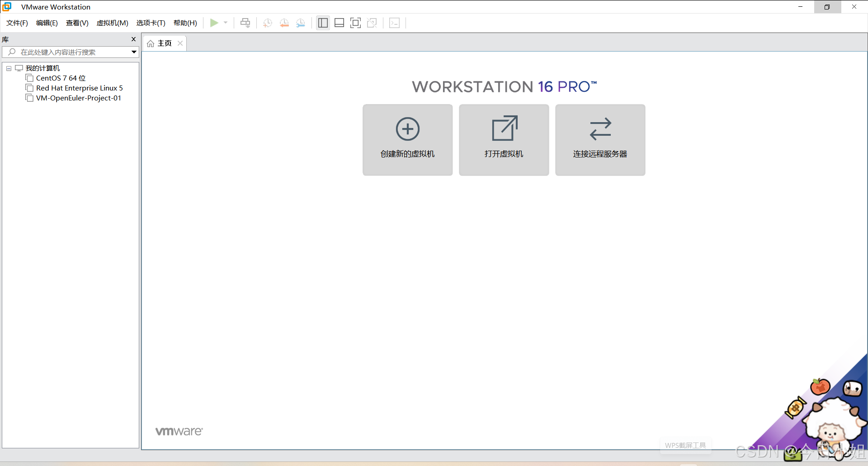Toggle the thumbnail bar view button
Viewport: 868px width, 466px height.
(339, 23)
